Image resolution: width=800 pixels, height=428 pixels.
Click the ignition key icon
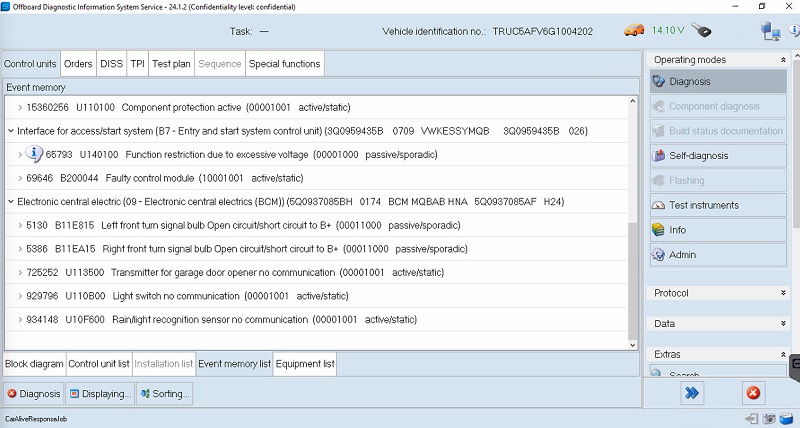(x=702, y=30)
